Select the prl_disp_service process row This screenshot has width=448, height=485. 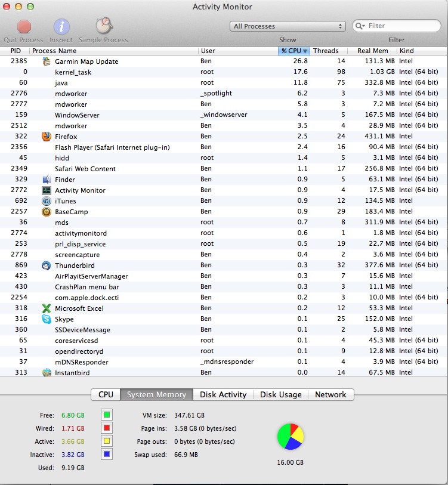pyautogui.click(x=224, y=244)
